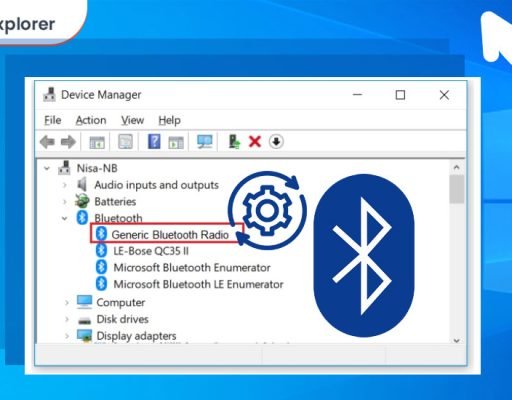Minimize the Device Manager window
512x400 pixels.
357,95
